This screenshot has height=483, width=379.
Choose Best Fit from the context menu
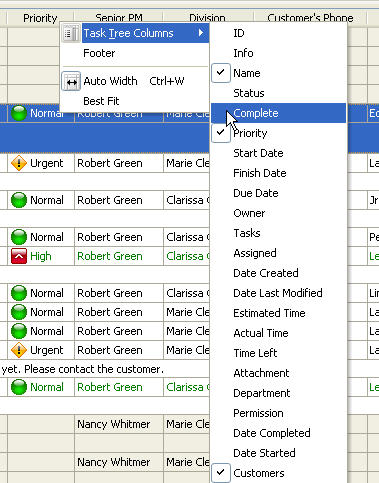tap(101, 101)
